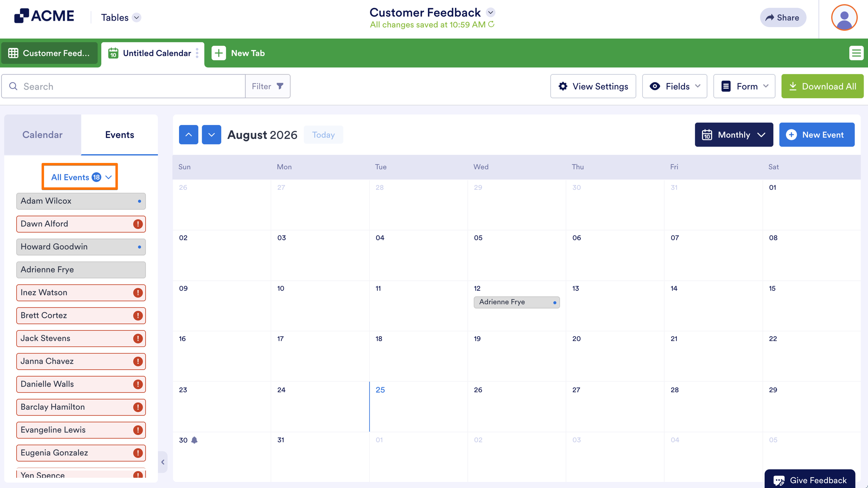The width and height of the screenshot is (868, 488).
Task: Select the Adam Wilcox event in sidebar
Action: (81, 201)
